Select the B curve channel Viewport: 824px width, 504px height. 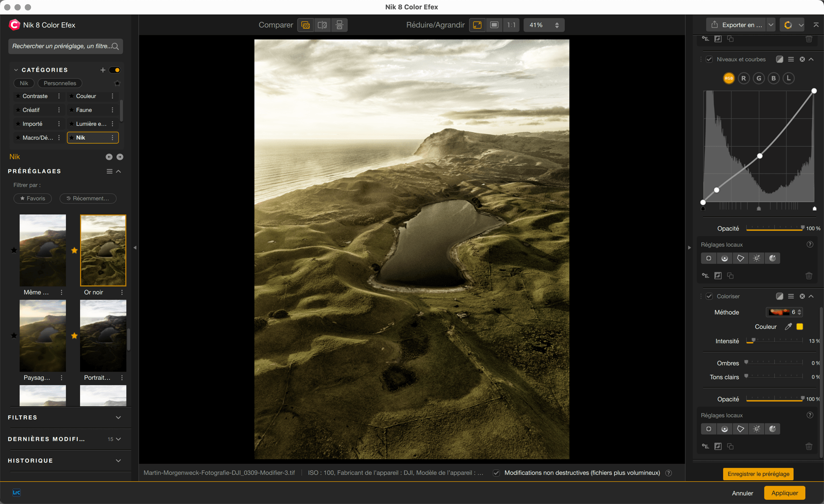774,78
